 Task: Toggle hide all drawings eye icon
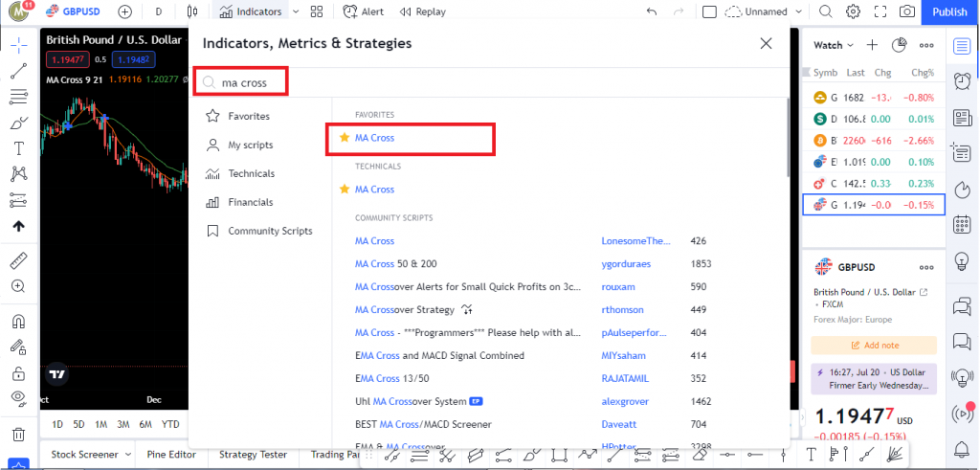18,397
